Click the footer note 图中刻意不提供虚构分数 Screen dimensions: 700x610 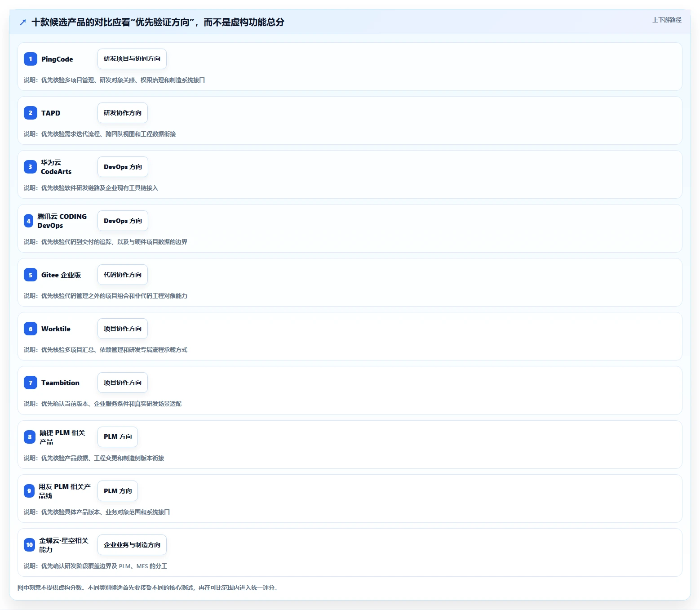[149, 588]
